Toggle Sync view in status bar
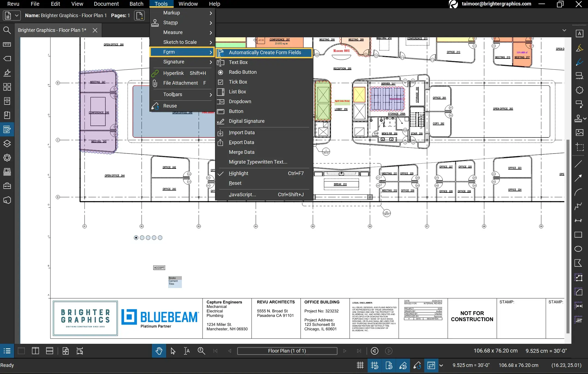Screen dimensions: 588x374 (431, 365)
